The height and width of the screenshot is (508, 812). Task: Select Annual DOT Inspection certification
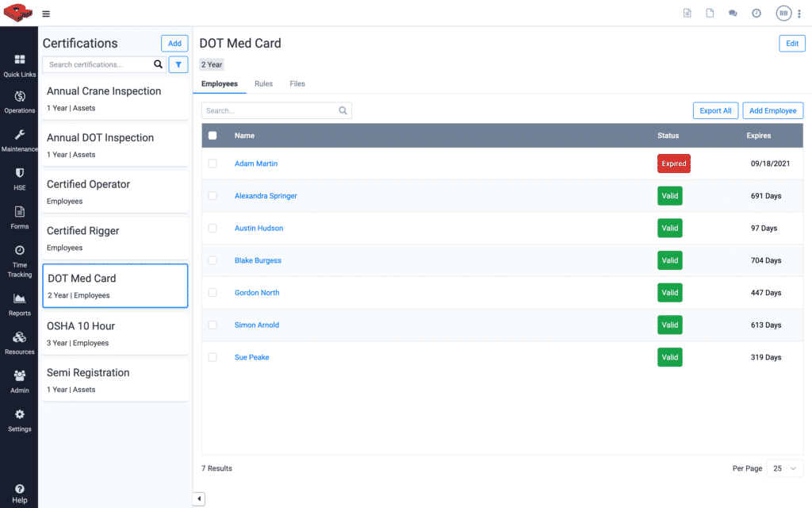115,145
